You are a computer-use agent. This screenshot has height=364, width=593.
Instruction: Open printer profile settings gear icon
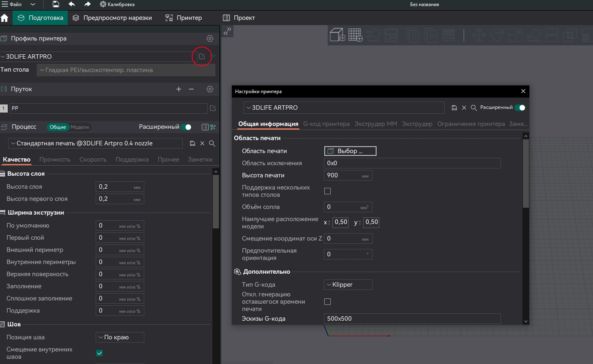point(210,38)
